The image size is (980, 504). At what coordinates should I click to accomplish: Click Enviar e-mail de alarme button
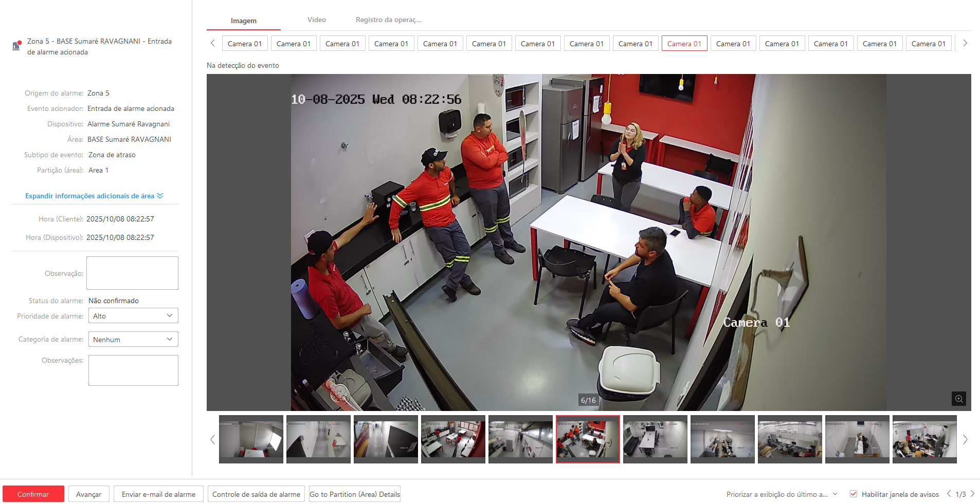click(158, 494)
